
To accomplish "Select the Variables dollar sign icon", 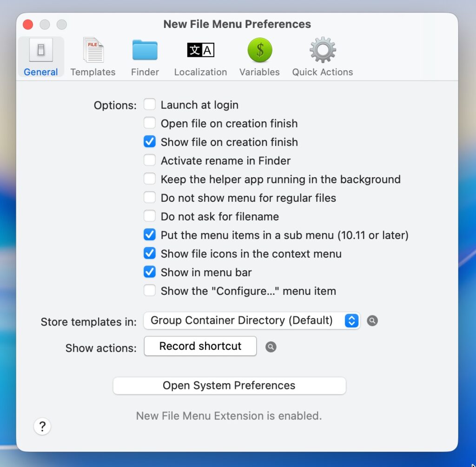I will pyautogui.click(x=259, y=51).
